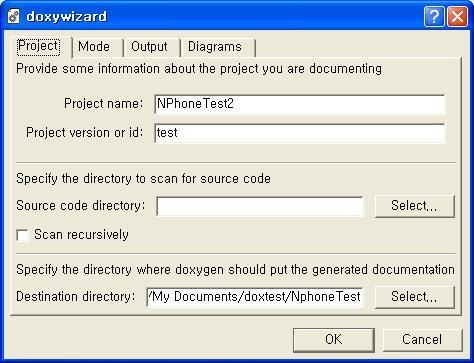Confirm settings with the OK button

pyautogui.click(x=334, y=340)
